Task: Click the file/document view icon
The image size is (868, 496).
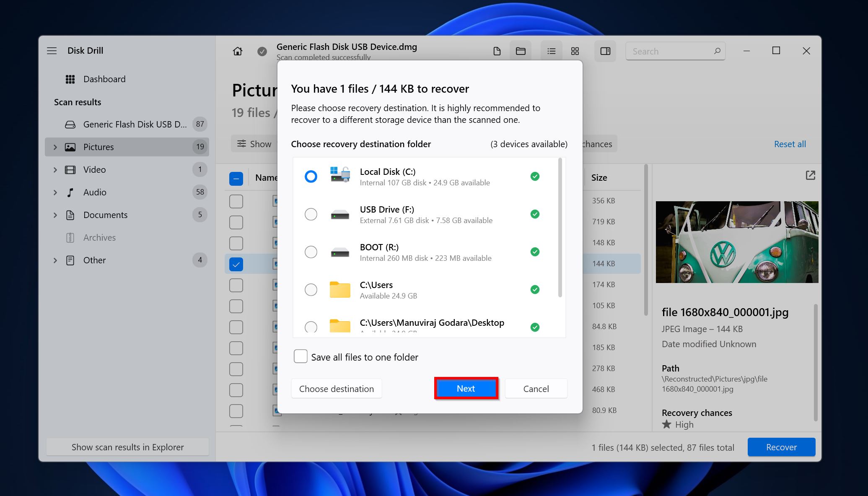Action: pos(497,51)
